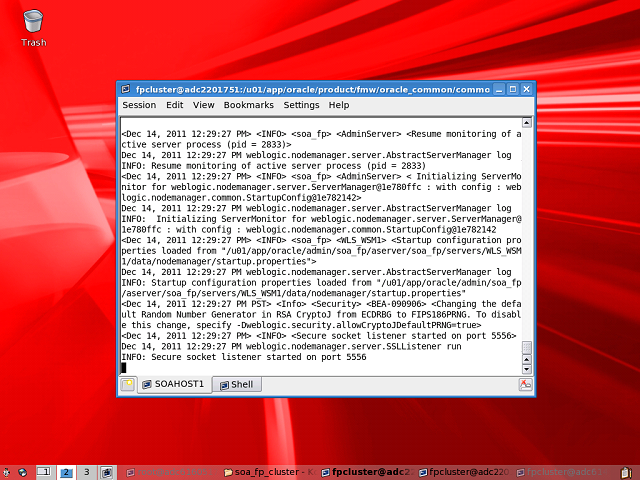The image size is (640, 480).
Task: Open the clipboard tray icon in taskbar
Action: [626, 473]
